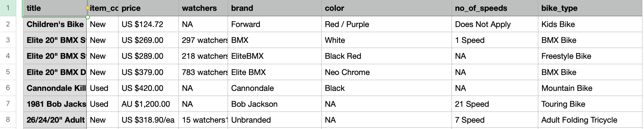Select the Cannondale brand cell
The width and height of the screenshot is (644, 129).
click(x=274, y=88)
